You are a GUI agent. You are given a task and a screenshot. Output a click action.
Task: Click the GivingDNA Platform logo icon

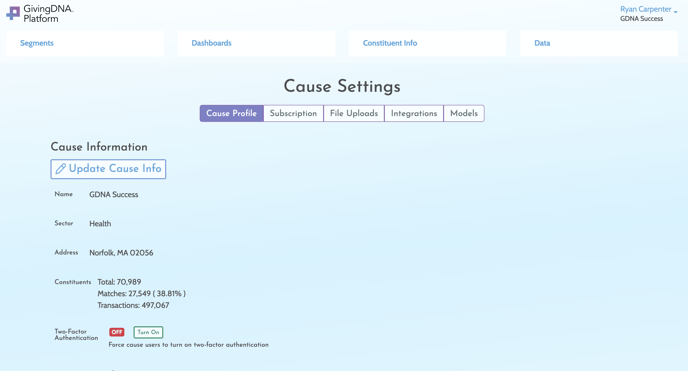coord(13,13)
